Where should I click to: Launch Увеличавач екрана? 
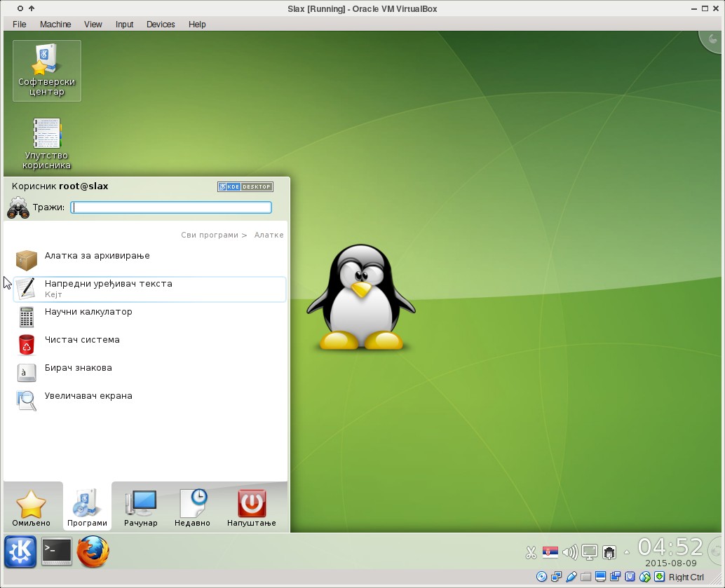pos(149,401)
